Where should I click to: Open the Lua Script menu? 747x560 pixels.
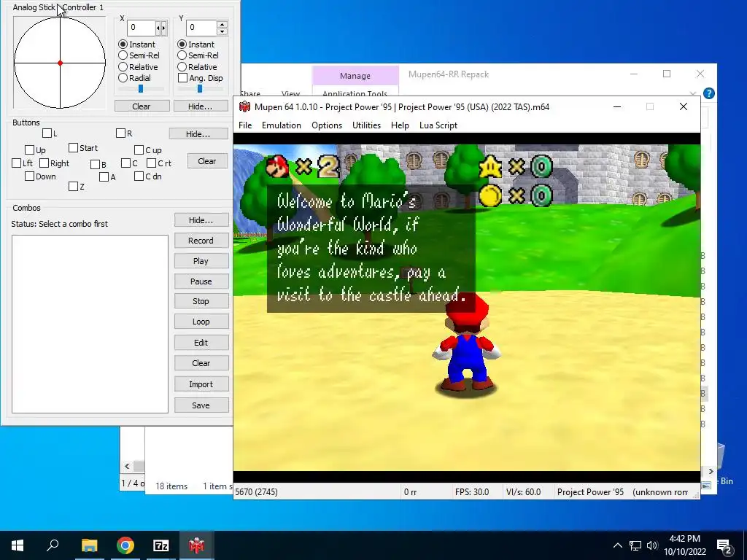438,125
